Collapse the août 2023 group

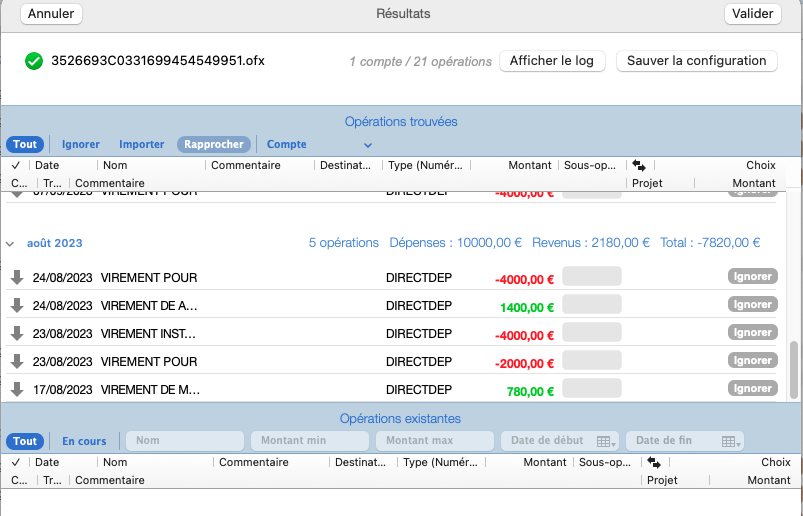pos(11,243)
